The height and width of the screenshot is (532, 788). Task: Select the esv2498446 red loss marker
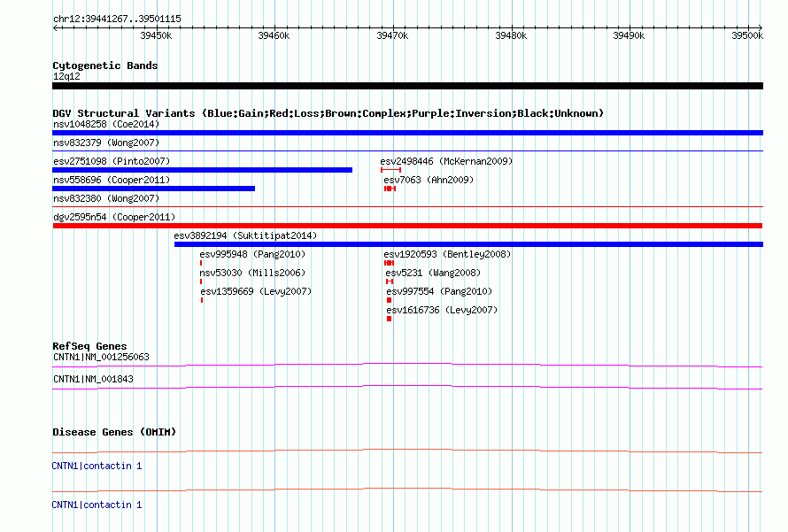(x=391, y=170)
